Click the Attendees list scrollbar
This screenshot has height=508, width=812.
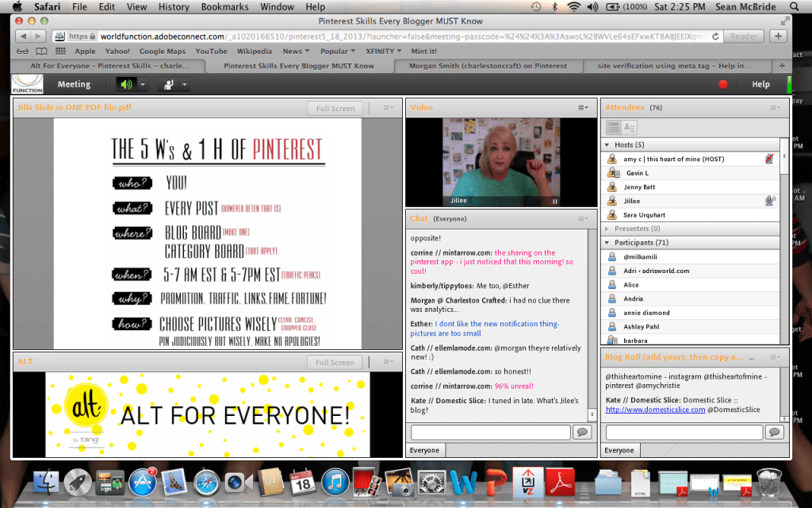click(784, 241)
